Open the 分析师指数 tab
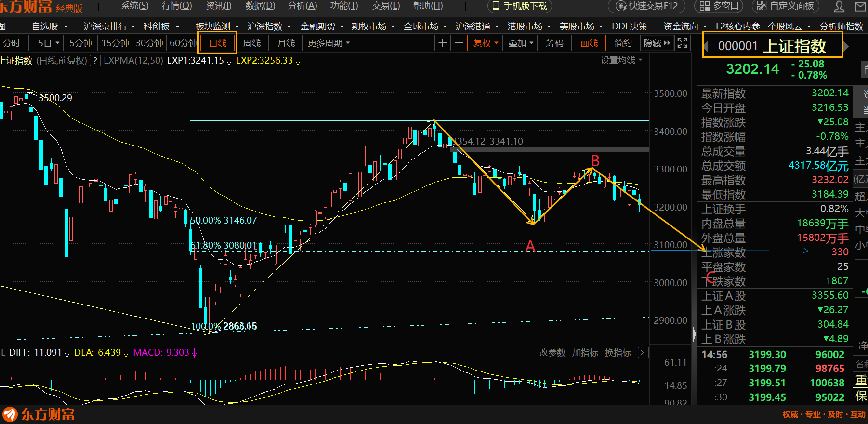This screenshot has height=424, width=868. [x=842, y=26]
